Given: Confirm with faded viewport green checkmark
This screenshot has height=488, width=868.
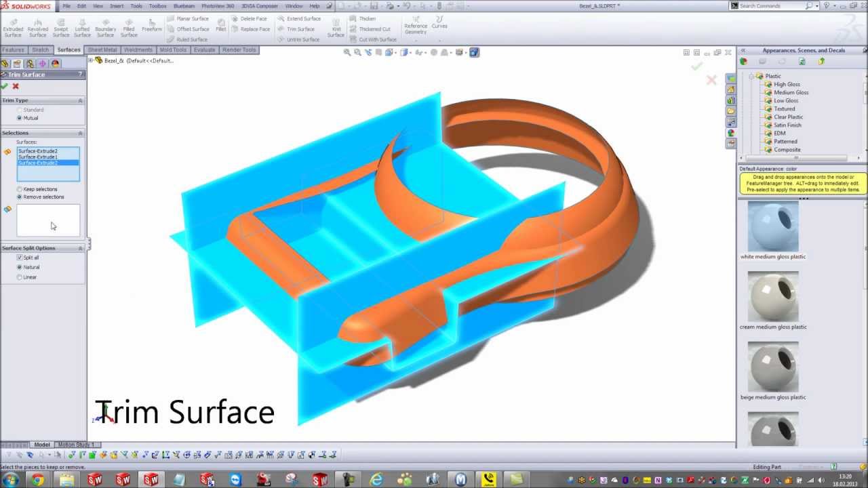Looking at the screenshot, I should 696,66.
